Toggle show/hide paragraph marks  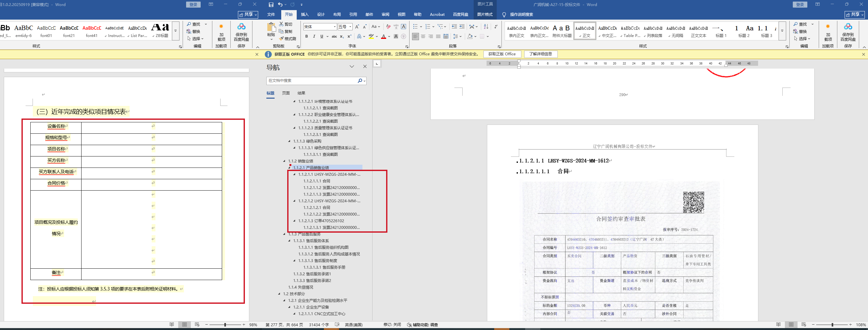[x=496, y=27]
